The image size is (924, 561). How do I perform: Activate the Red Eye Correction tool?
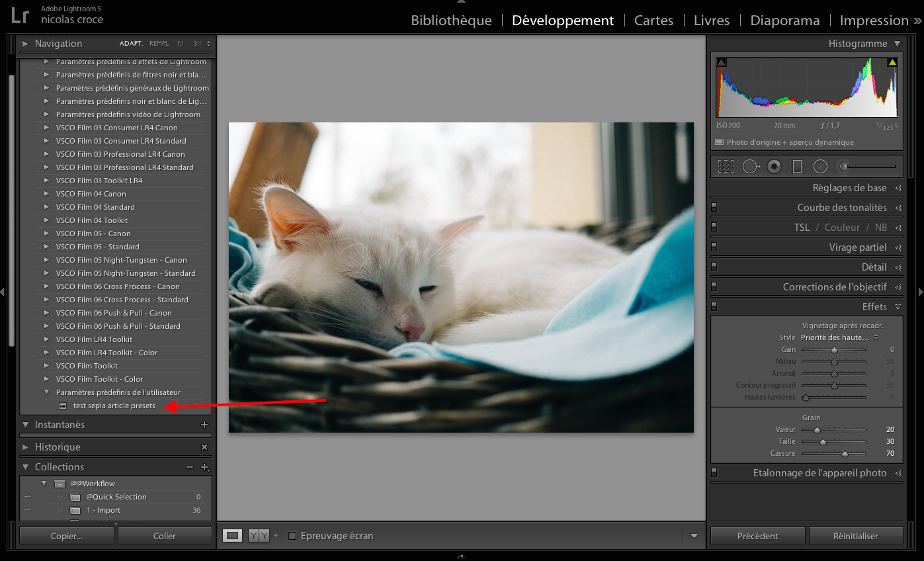(774, 167)
